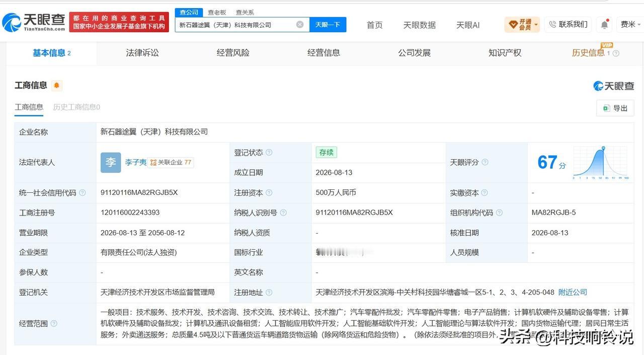Click help icon next to 天眼评分

coord(485,162)
